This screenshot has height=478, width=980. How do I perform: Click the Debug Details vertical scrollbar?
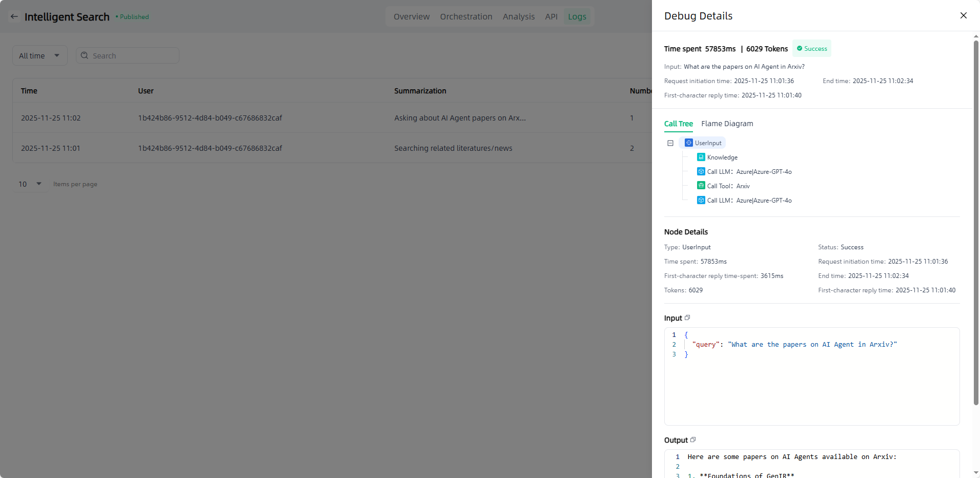pyautogui.click(x=976, y=221)
